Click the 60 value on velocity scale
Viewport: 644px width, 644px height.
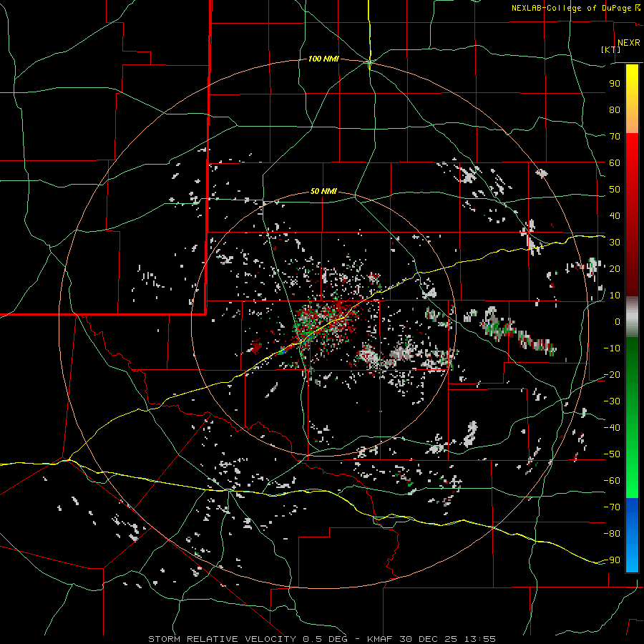pos(615,162)
